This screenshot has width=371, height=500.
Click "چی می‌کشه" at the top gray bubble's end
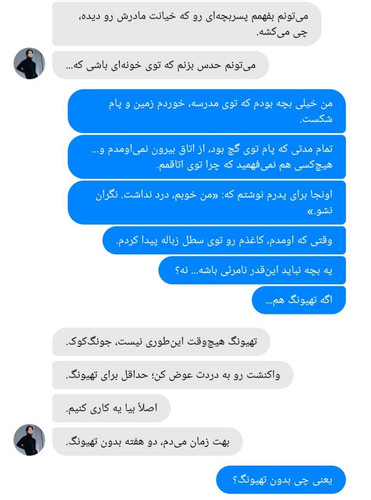coord(282,32)
